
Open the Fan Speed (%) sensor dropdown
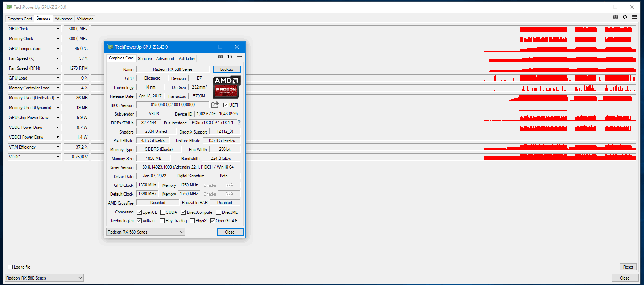pyautogui.click(x=58, y=58)
